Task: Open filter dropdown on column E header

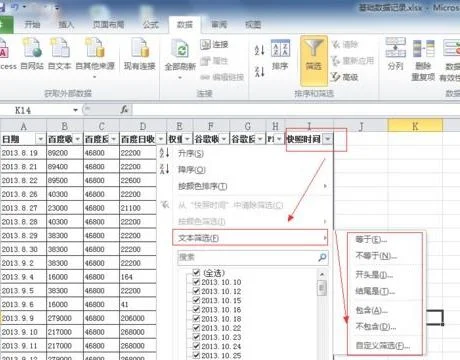Action: coord(188,139)
